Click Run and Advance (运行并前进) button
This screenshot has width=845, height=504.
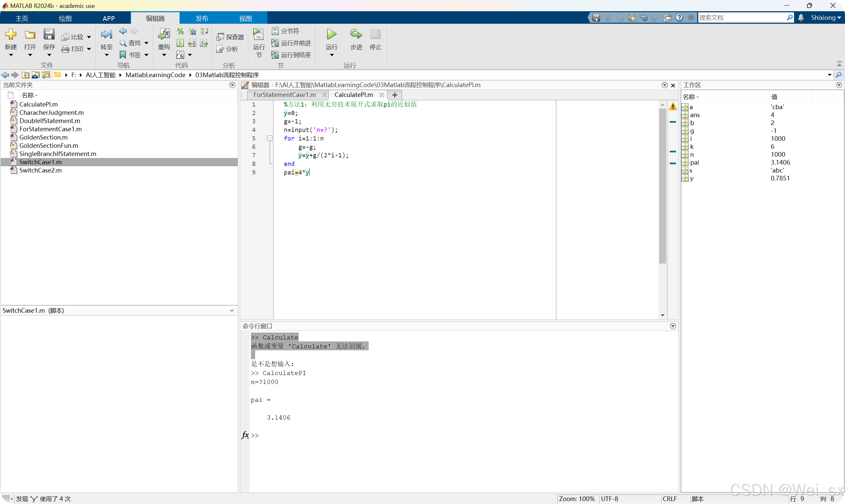click(x=291, y=43)
